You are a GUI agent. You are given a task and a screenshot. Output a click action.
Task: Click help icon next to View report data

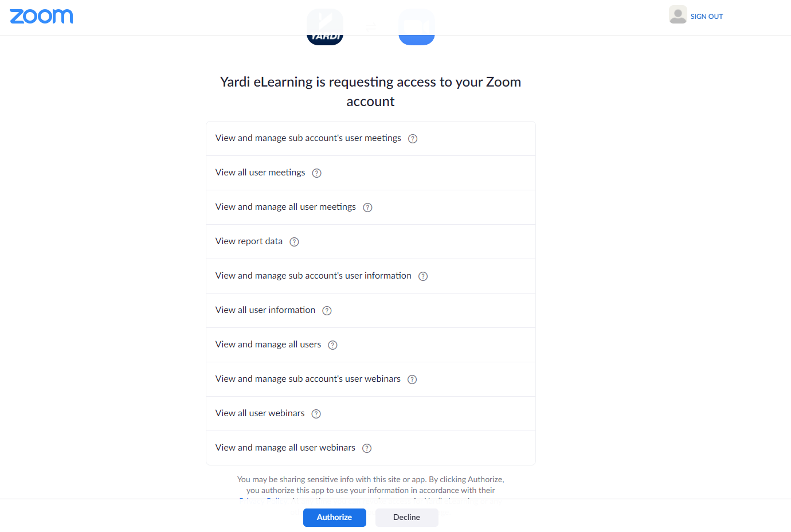[294, 242]
